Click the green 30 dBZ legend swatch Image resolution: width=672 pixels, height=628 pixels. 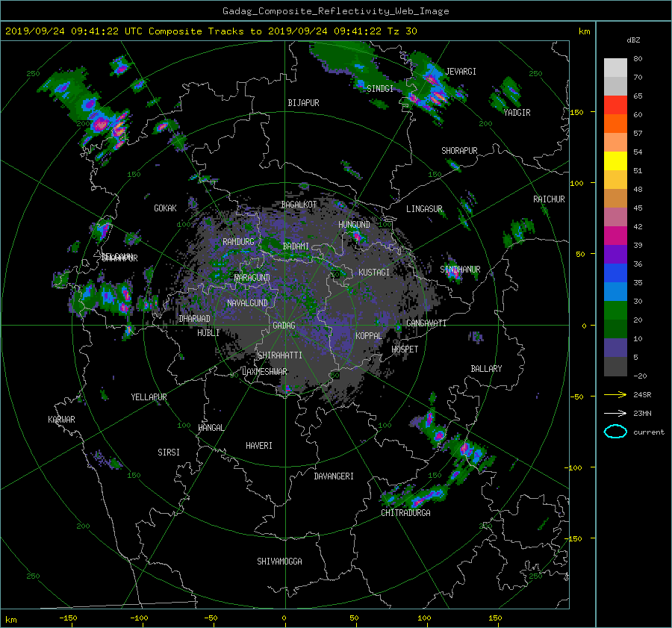tap(615, 310)
